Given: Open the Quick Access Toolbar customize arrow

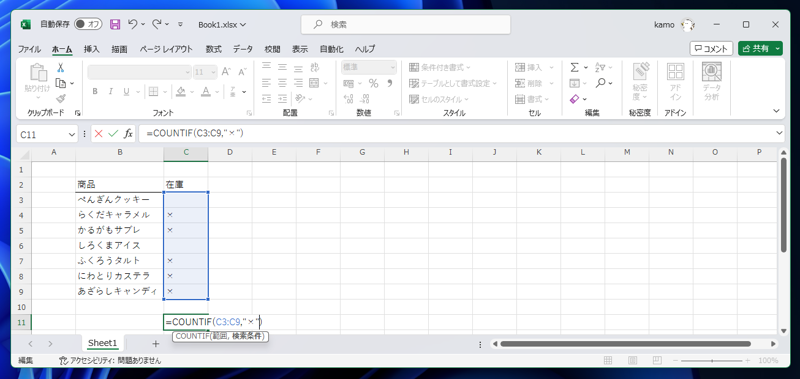Looking at the screenshot, I should coord(180,24).
